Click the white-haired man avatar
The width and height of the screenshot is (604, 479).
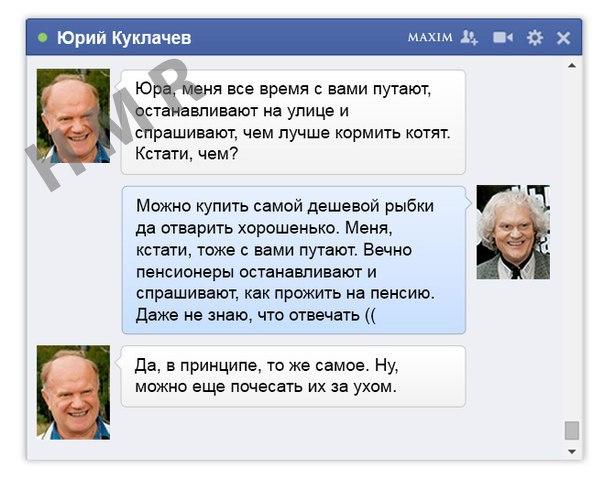click(x=513, y=232)
